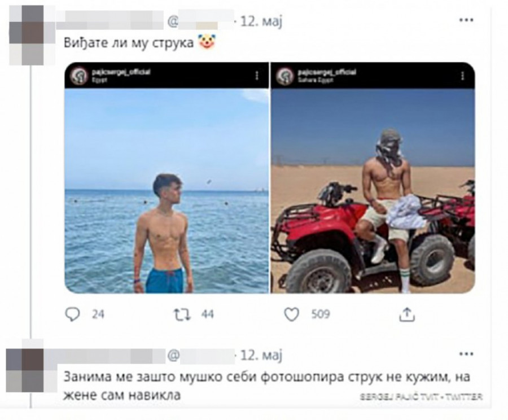The width and height of the screenshot is (508, 420).
Task: Open left Instagram post's vertical dots menu
Action: point(257,76)
